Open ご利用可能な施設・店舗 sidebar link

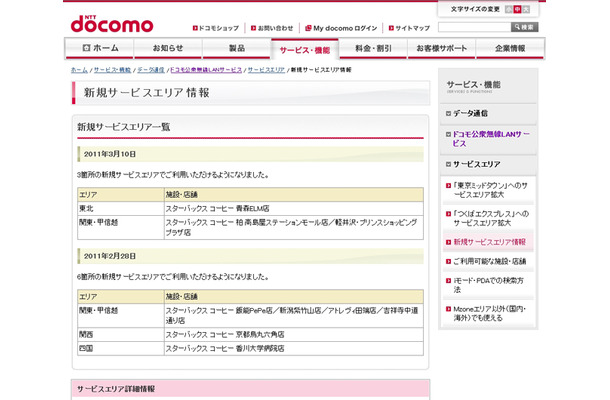[492, 261]
